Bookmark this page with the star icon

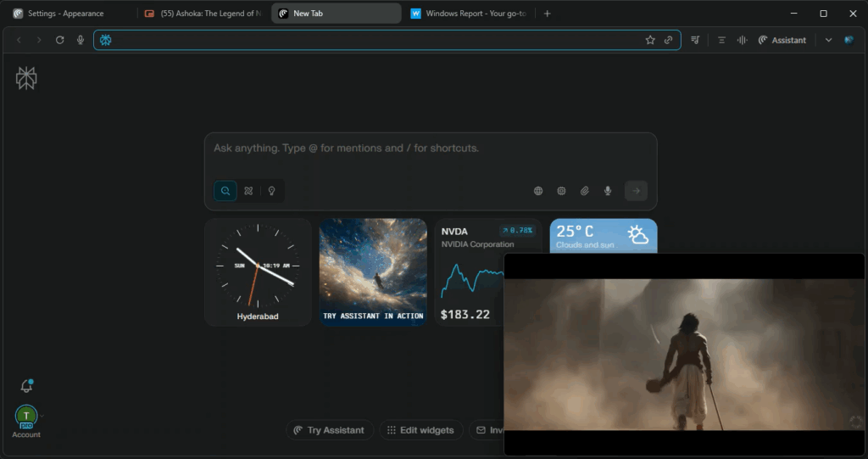point(650,40)
